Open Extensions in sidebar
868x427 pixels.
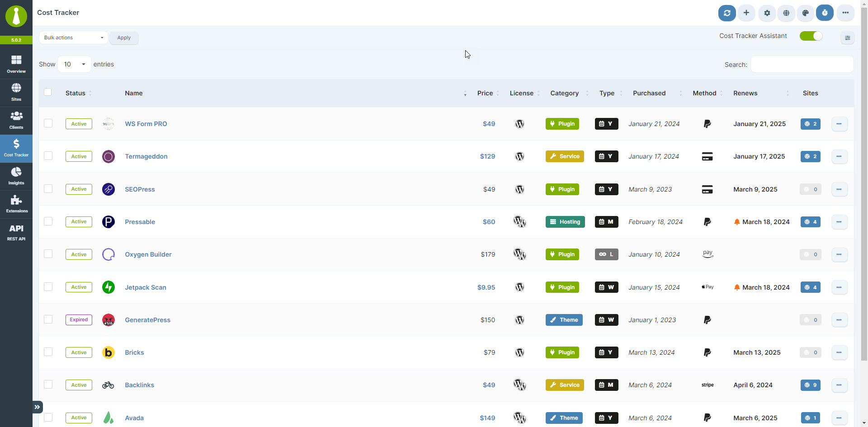[16, 204]
